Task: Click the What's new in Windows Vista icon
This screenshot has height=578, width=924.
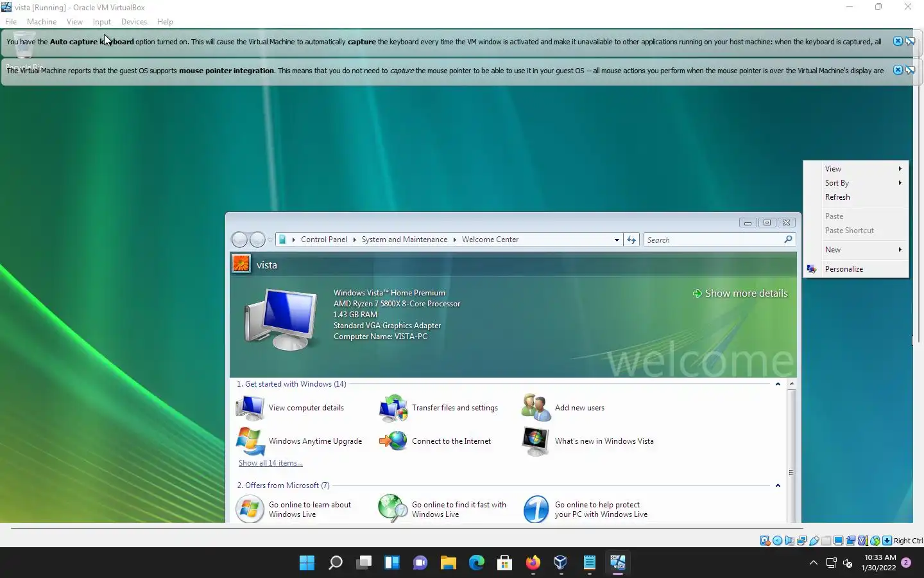Action: [536, 441]
